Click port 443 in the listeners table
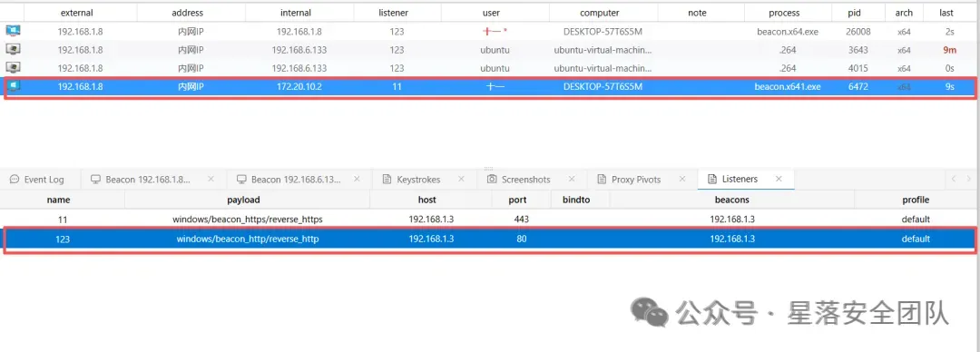 (x=521, y=220)
